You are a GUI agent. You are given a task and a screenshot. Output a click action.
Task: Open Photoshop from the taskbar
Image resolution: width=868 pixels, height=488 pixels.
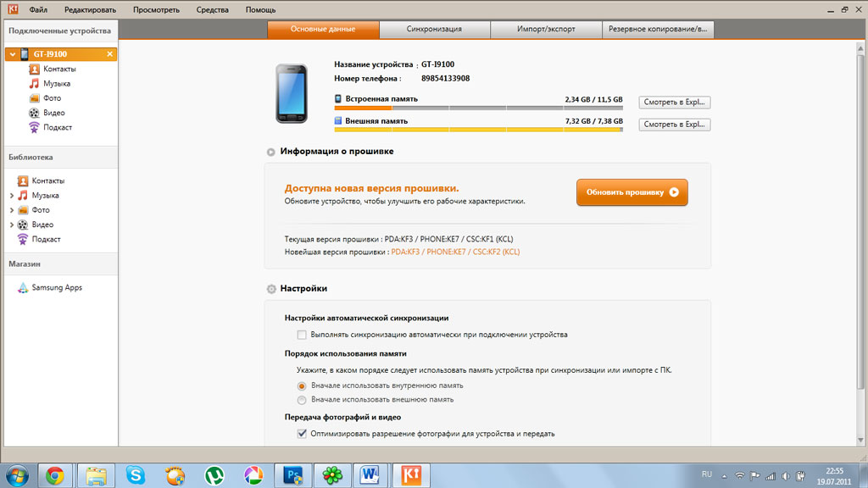click(x=292, y=475)
